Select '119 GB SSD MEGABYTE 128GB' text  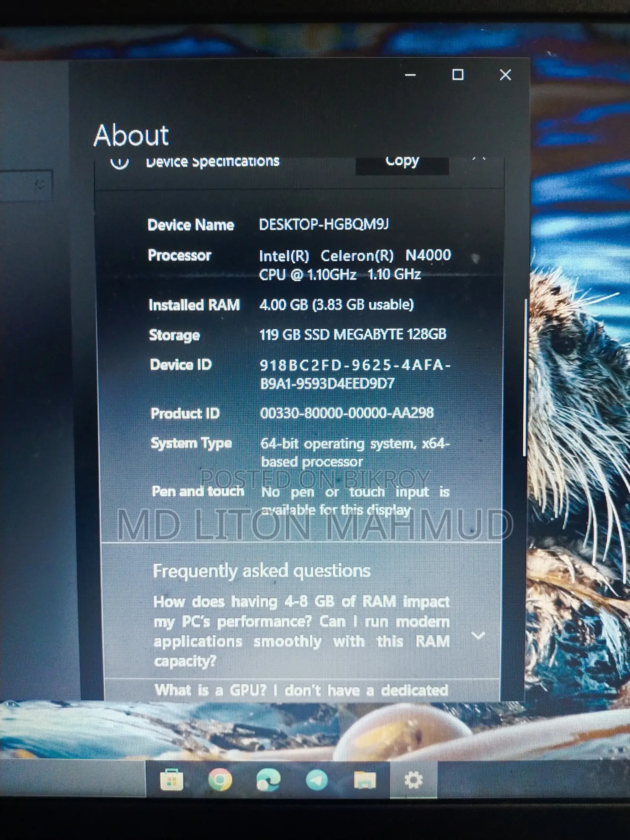point(353,335)
